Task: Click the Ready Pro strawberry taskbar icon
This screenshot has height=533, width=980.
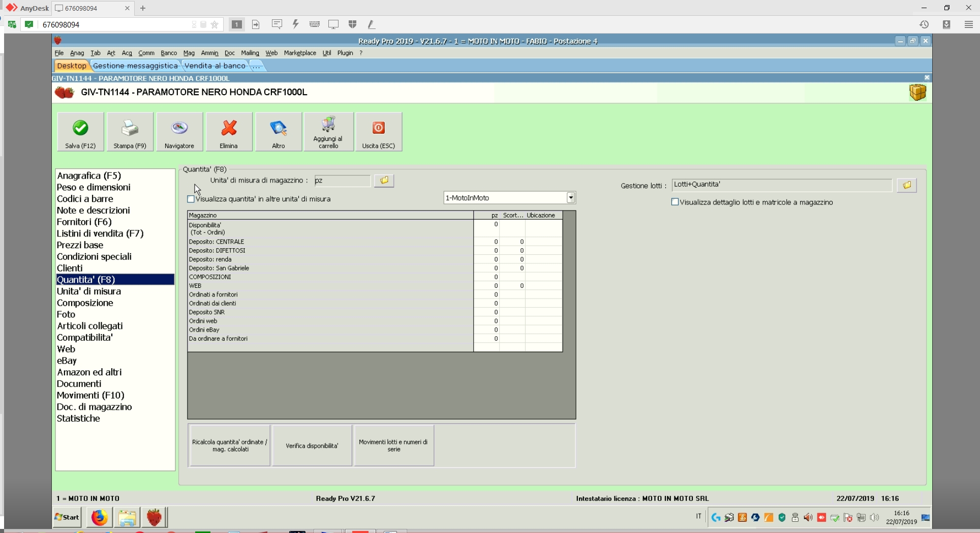Action: [155, 517]
